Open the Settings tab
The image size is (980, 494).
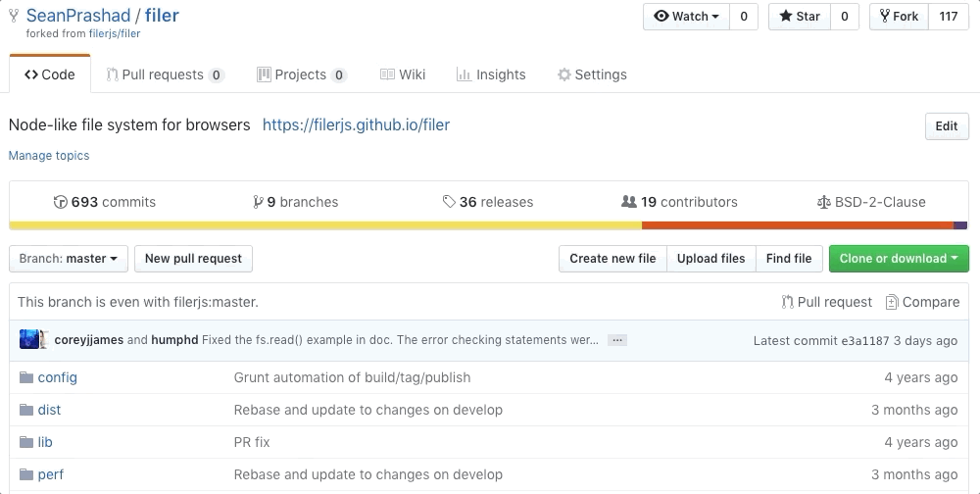click(592, 74)
